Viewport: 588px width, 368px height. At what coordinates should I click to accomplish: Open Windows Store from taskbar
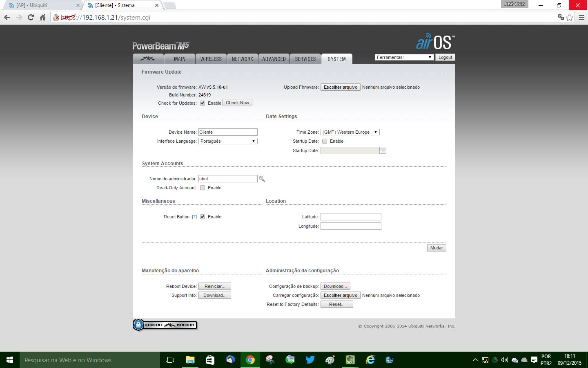coord(210,360)
